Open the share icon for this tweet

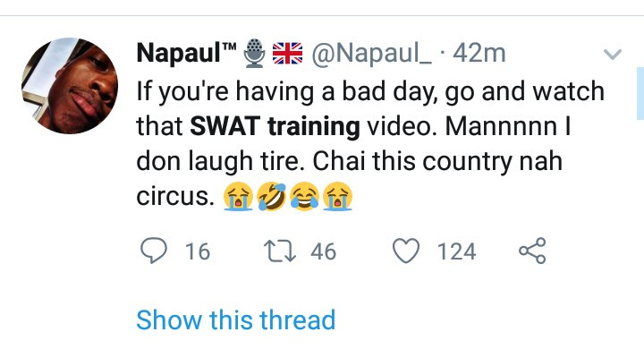(532, 251)
